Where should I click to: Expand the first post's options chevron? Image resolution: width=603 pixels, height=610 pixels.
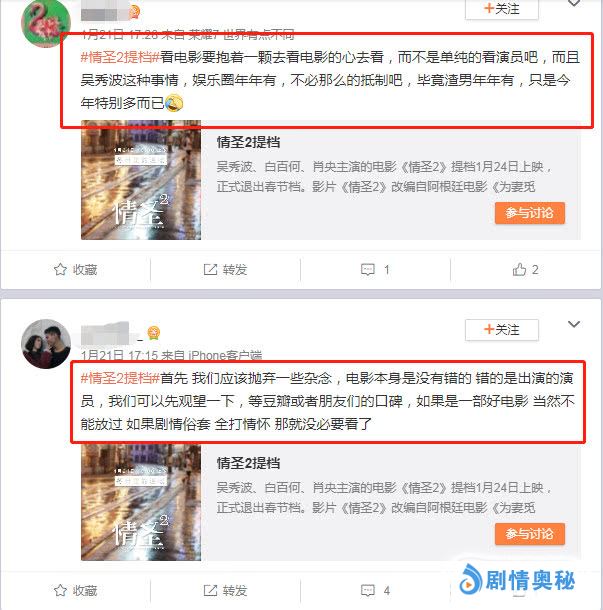[574, 3]
